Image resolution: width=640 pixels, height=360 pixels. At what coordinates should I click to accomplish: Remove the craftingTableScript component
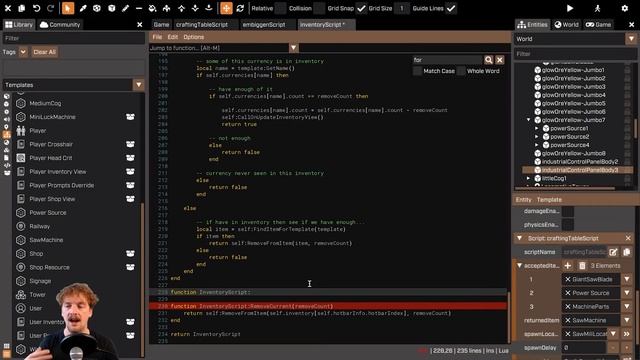tap(628, 238)
